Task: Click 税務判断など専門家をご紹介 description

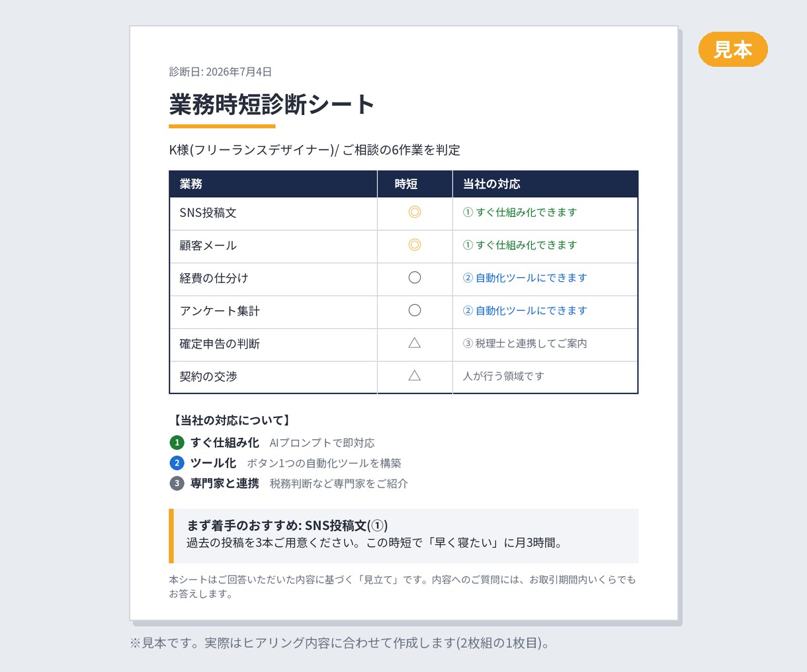Action: 339,484
